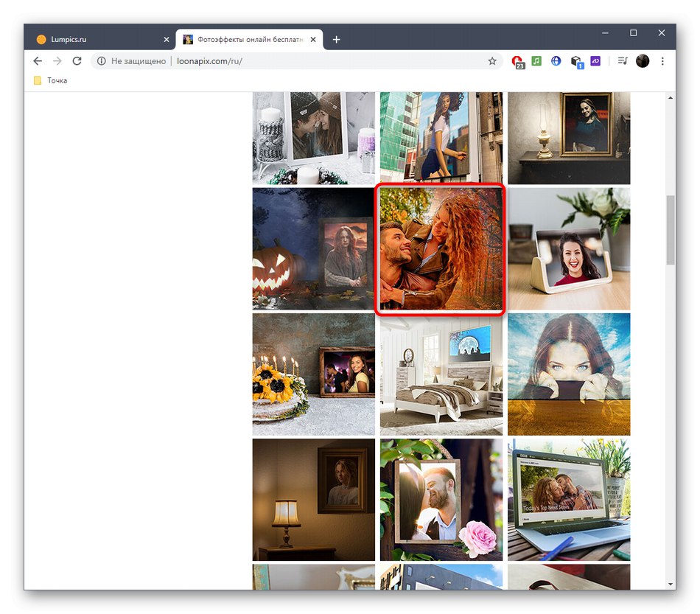Maximize the Chrome window

(x=633, y=33)
